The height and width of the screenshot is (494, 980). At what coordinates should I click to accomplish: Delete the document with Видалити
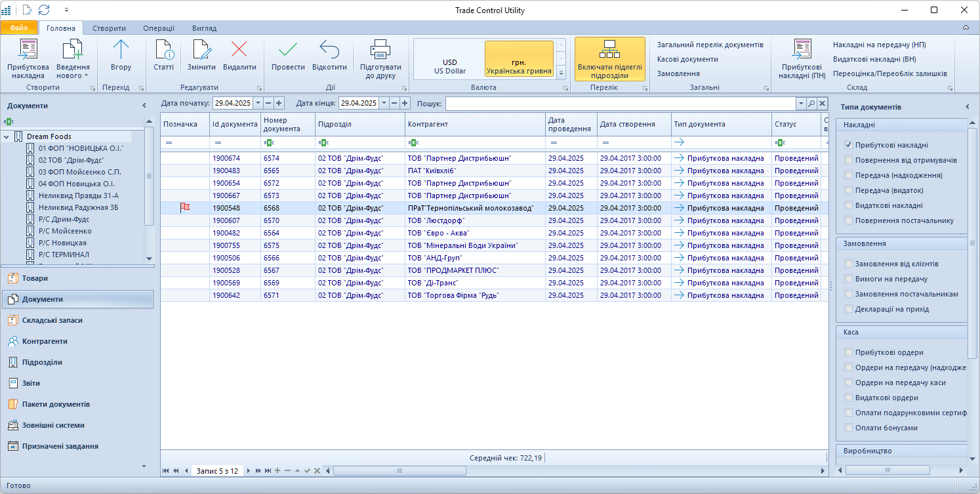tap(239, 55)
